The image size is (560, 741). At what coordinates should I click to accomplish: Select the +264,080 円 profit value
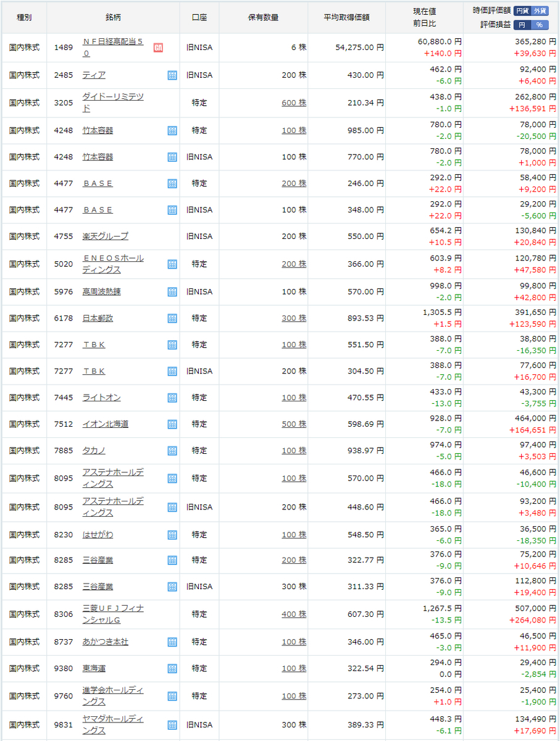tap(533, 621)
